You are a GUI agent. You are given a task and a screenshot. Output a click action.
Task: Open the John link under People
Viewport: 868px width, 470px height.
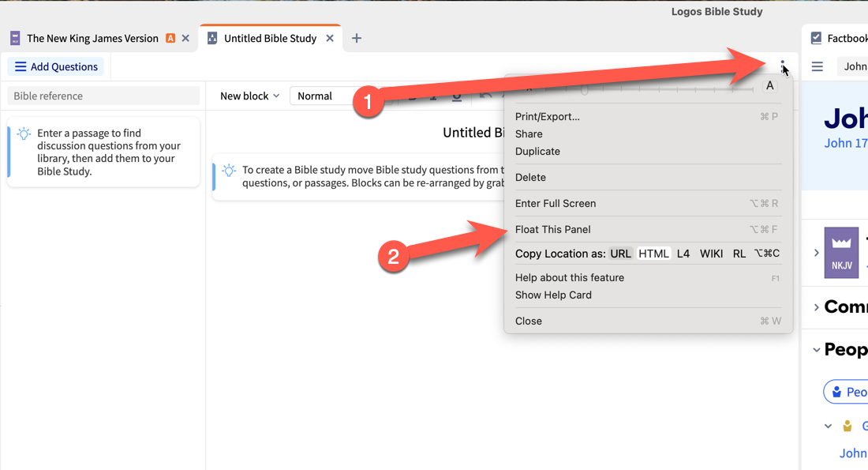[853, 453]
